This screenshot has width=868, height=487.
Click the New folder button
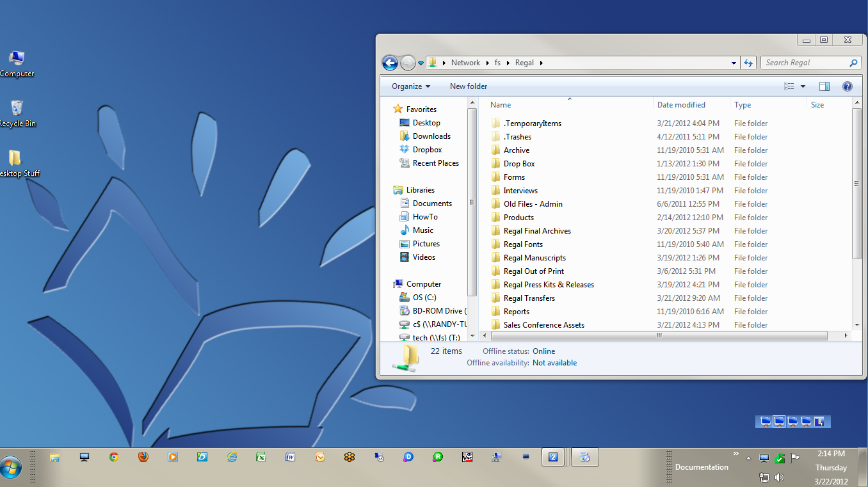pos(469,86)
